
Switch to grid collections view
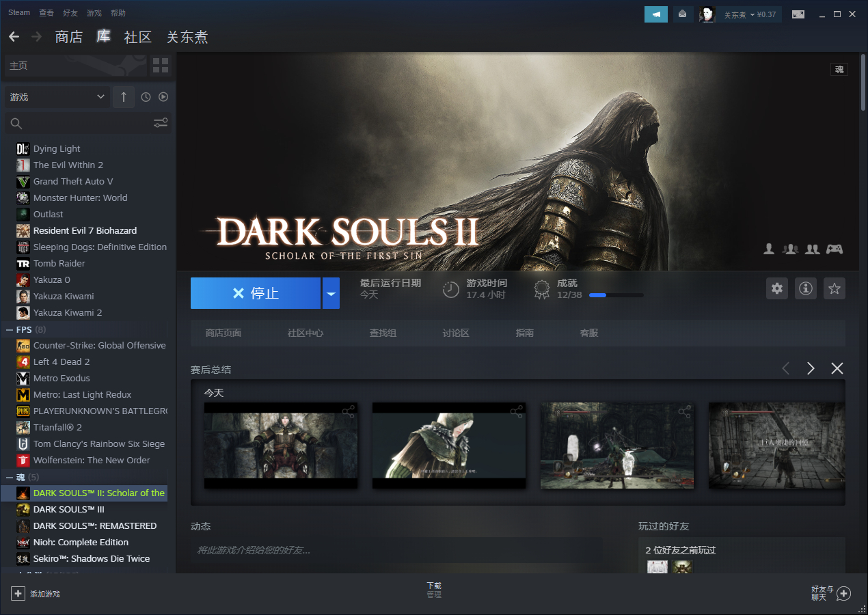point(161,66)
